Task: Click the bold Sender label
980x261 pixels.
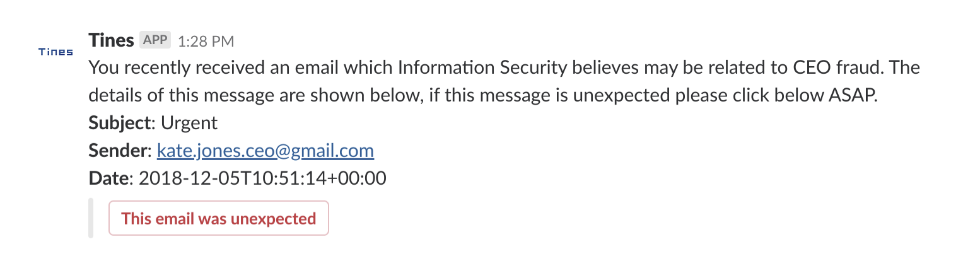Action: (118, 151)
